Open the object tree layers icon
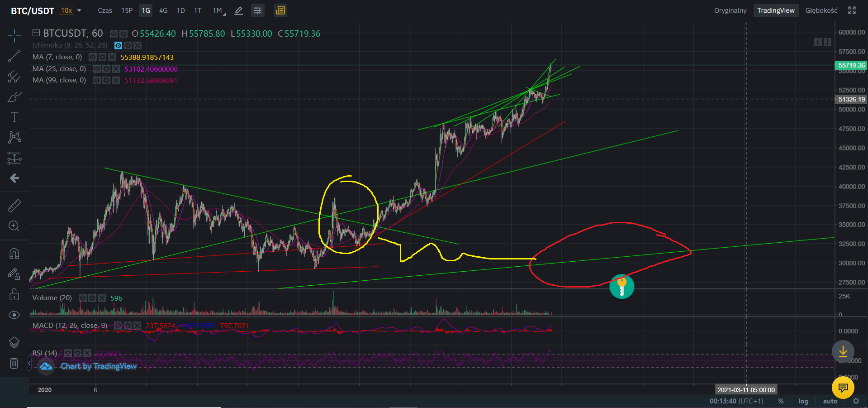Screen dimensions: 868x408 14,343
